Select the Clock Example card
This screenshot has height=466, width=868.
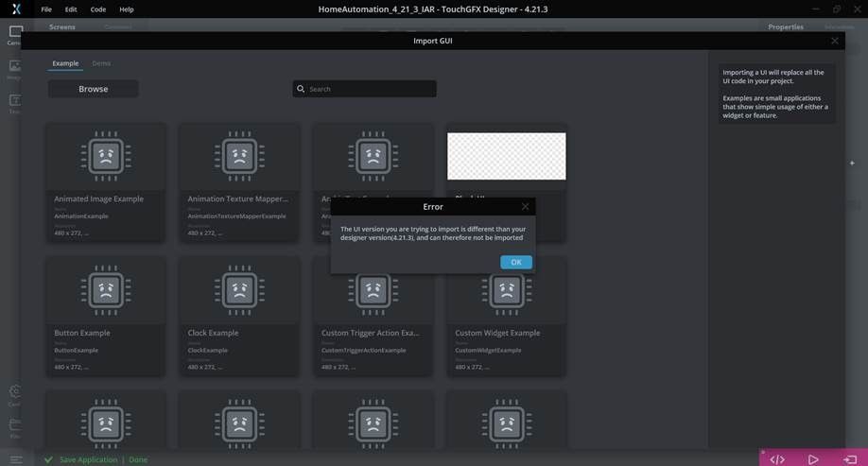pyautogui.click(x=239, y=317)
